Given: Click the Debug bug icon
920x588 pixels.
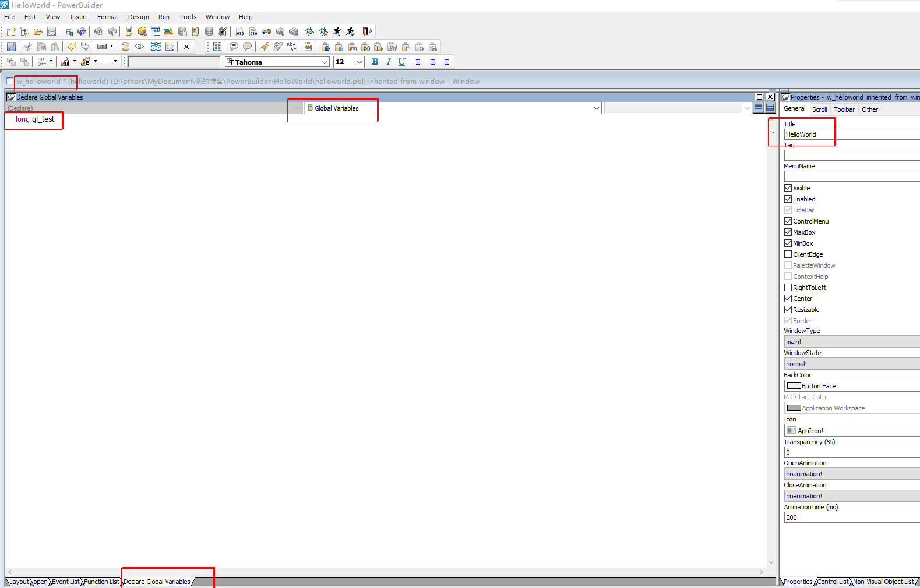Looking at the screenshot, I should [x=310, y=31].
